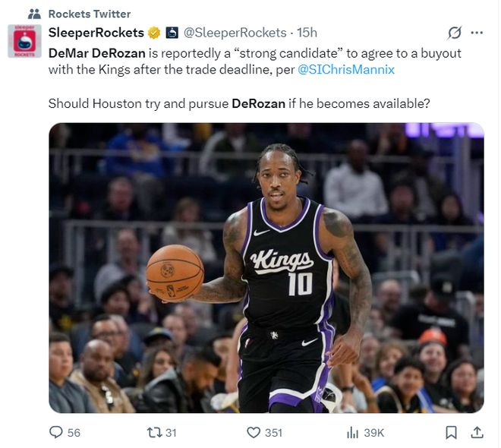The height and width of the screenshot is (448, 501).
Task: Open the view analytics bar chart icon
Action: 352,433
